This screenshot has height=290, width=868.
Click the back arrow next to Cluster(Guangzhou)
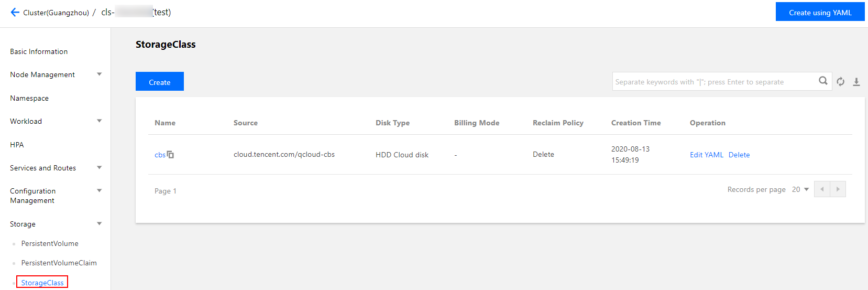15,12
